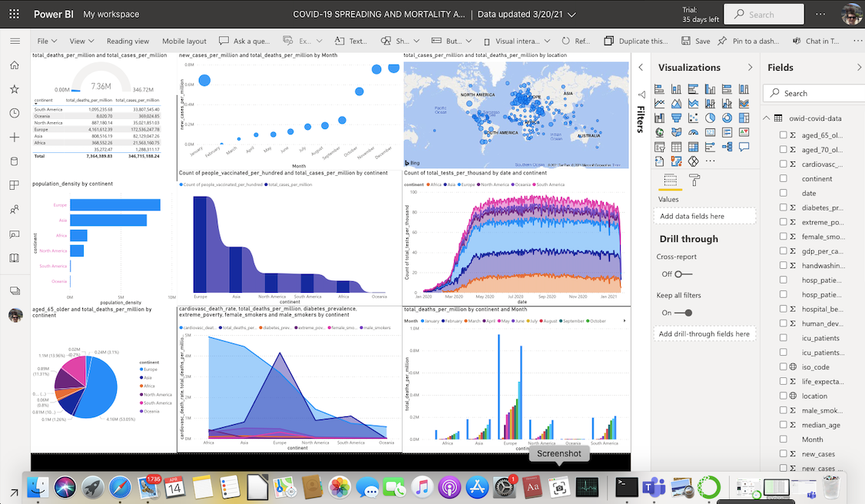Select the matrix visualization icon
This screenshot has height=504, width=865.
point(693,147)
